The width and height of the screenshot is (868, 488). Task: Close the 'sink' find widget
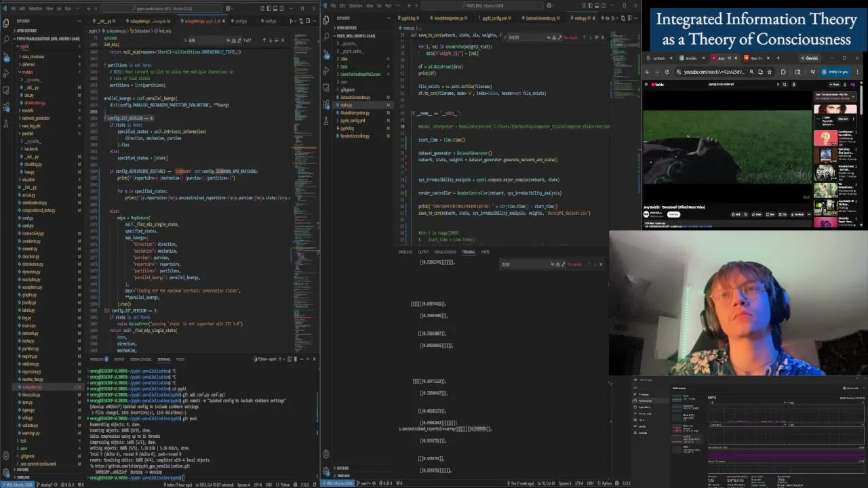point(283,40)
